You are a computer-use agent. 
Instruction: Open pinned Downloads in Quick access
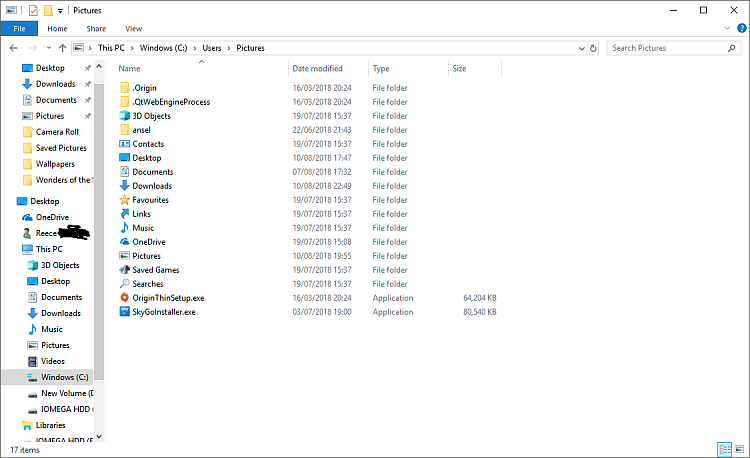point(55,84)
